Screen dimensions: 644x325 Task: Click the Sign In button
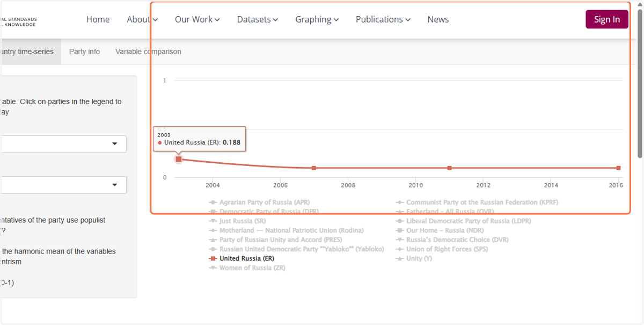tap(607, 19)
